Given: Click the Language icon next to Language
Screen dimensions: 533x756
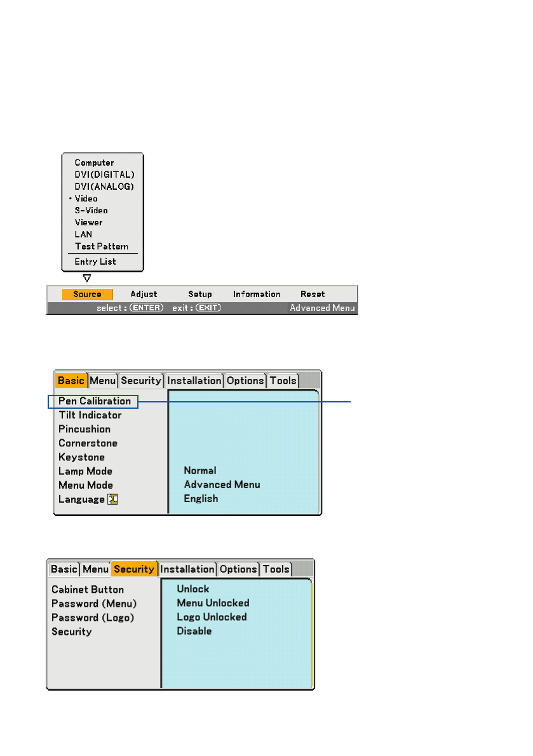Looking at the screenshot, I should [x=113, y=500].
